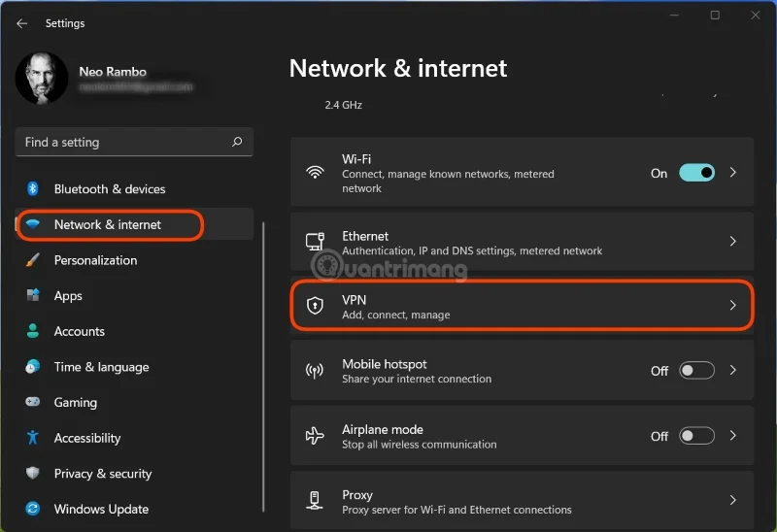Image resolution: width=777 pixels, height=532 pixels.
Task: Click the Apps sidebar icon
Action: coord(33,295)
